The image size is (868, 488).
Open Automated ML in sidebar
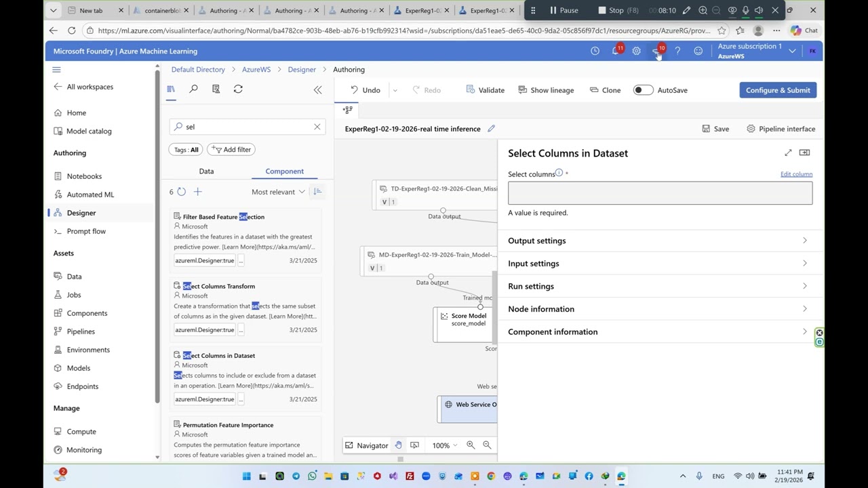click(x=90, y=195)
